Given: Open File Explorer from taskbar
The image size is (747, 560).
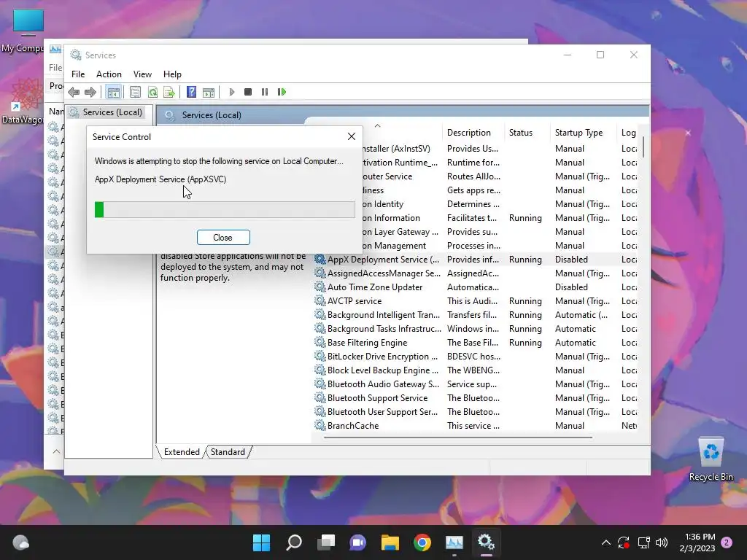Looking at the screenshot, I should coord(390,542).
